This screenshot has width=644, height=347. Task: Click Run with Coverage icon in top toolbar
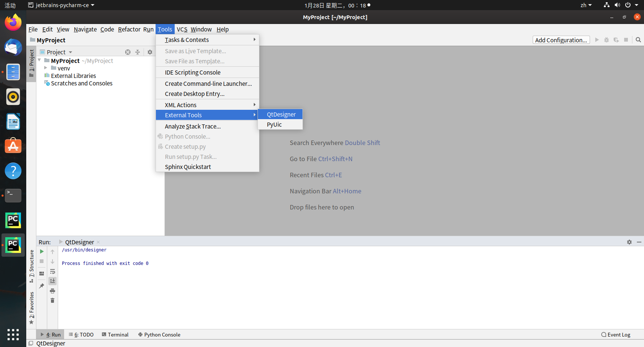tap(616, 40)
